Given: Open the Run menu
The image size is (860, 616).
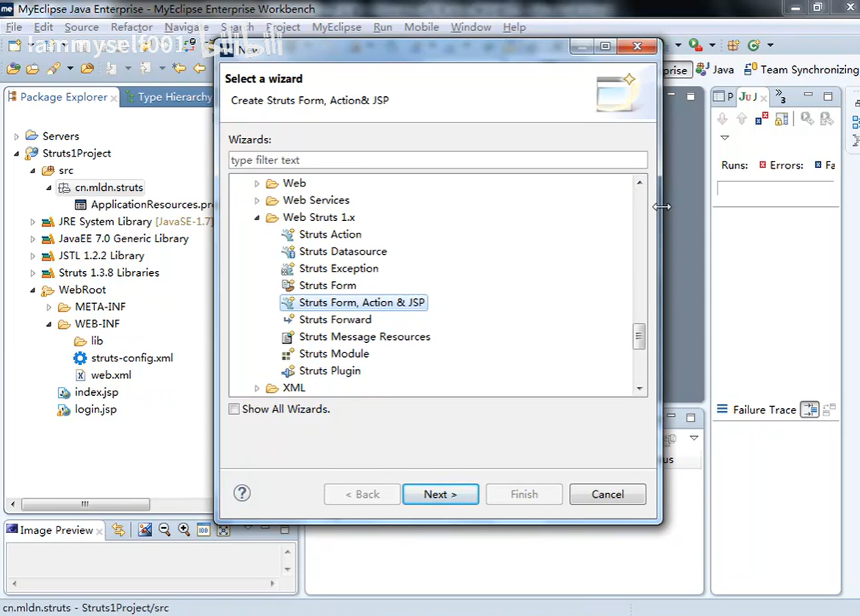Looking at the screenshot, I should [383, 27].
